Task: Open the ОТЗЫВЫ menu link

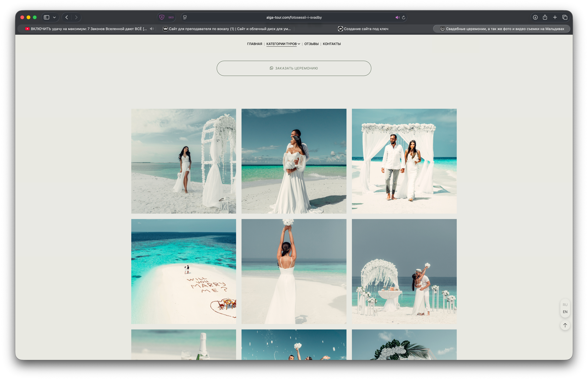Action: coord(311,44)
